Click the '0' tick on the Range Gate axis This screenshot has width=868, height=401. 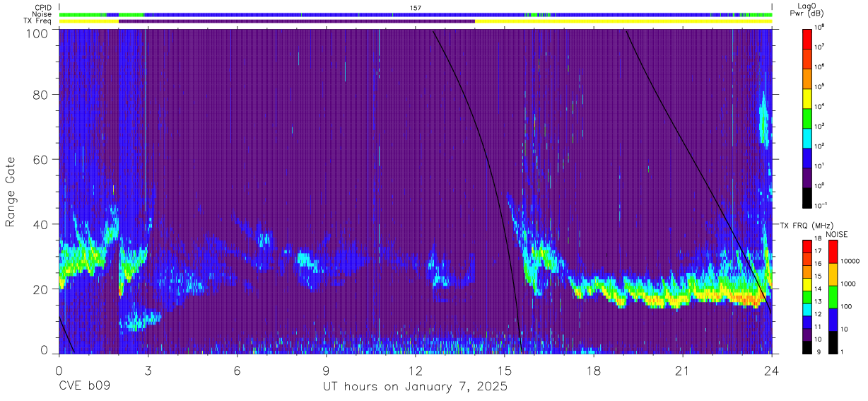click(45, 349)
